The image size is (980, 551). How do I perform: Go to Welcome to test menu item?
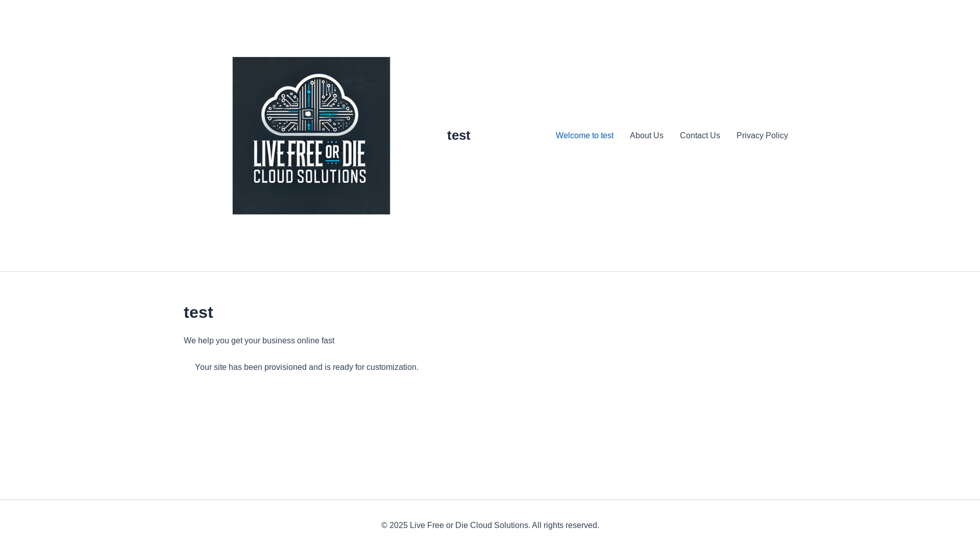pos(584,136)
